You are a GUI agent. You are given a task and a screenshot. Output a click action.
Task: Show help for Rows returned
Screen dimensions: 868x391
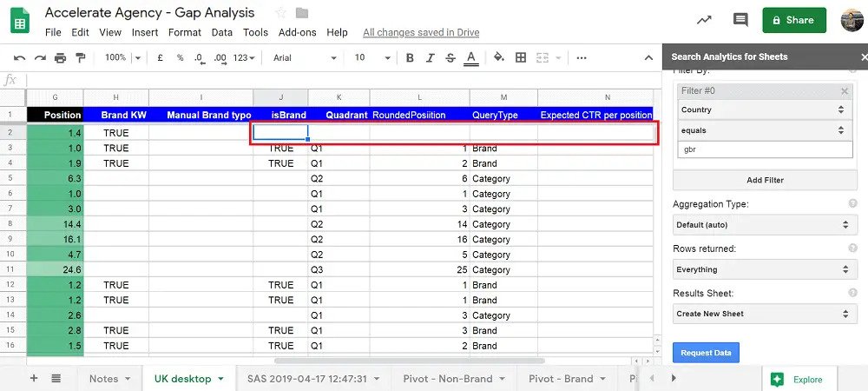(852, 249)
